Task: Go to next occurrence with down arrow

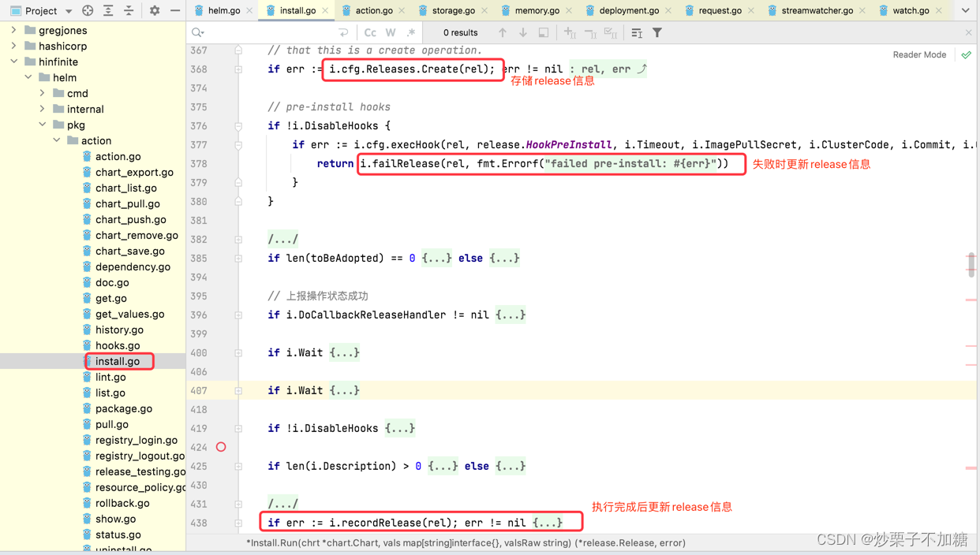Action: 523,33
